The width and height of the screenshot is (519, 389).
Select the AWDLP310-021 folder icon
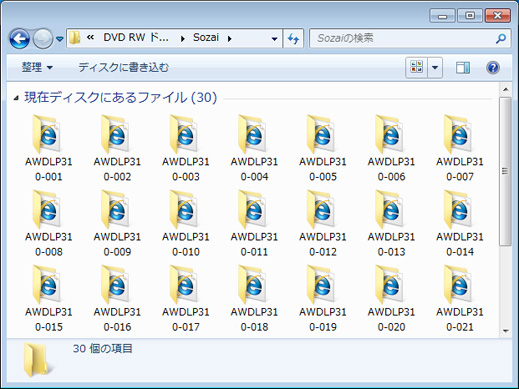pos(458,285)
